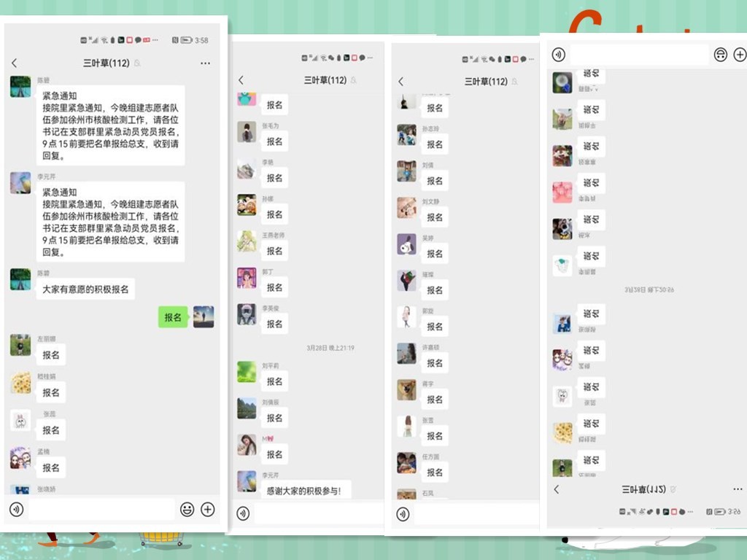Image resolution: width=747 pixels, height=560 pixels.
Task: Open 孟楠's avatar in the 3:58 chat
Action: tap(20, 458)
